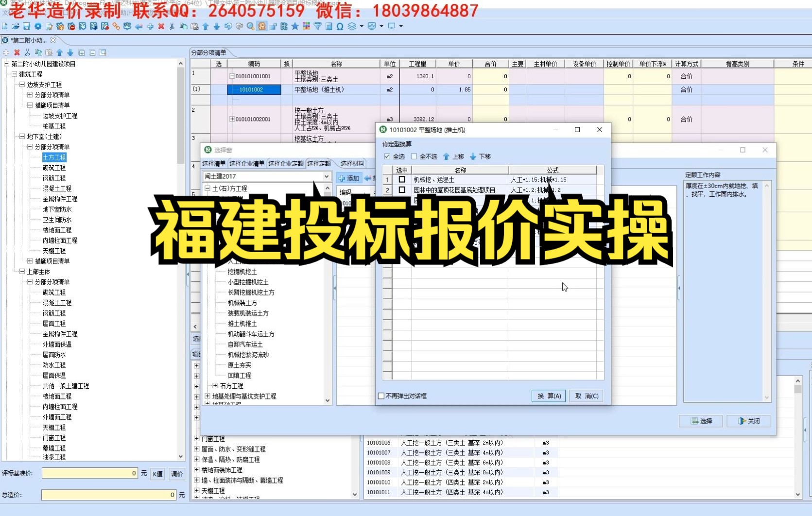Screen dimensions: 812x516
Task: Click the funnel filter icon
Action: coord(317,26)
